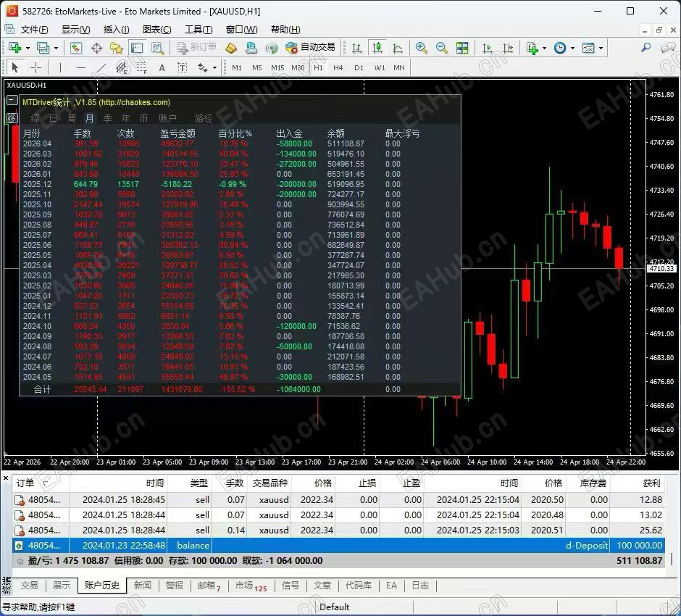Click the New Chart icon
Viewport: 681px width, 616px height.
(14, 48)
